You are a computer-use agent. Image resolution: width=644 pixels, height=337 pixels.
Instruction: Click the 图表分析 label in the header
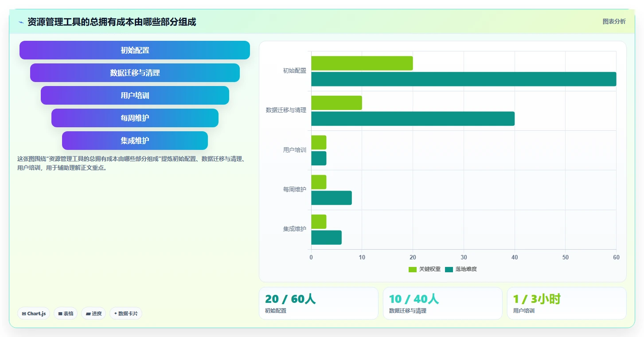click(x=614, y=21)
